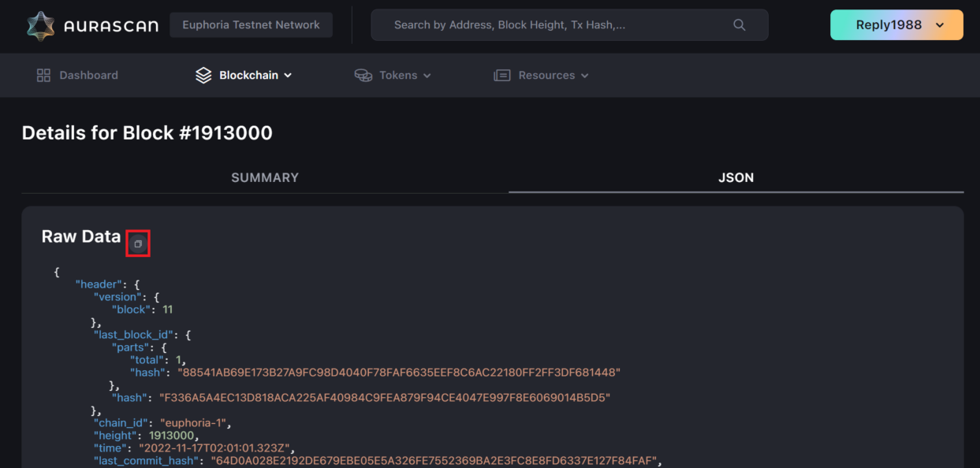Open the Dashboard page
This screenshot has height=468, width=980.
click(x=77, y=76)
